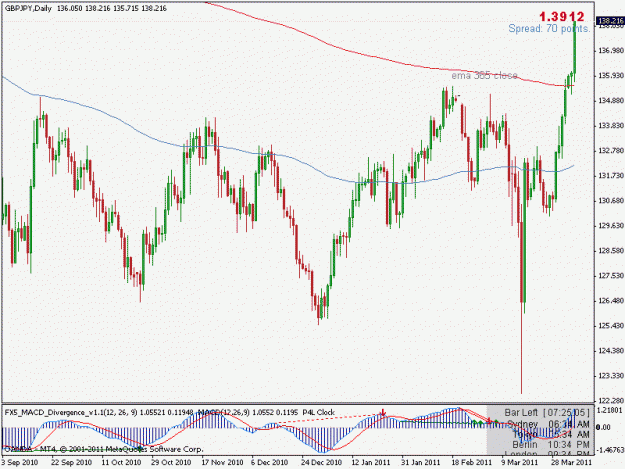
Task: Click the red '1.3912' value
Action: [x=562, y=16]
